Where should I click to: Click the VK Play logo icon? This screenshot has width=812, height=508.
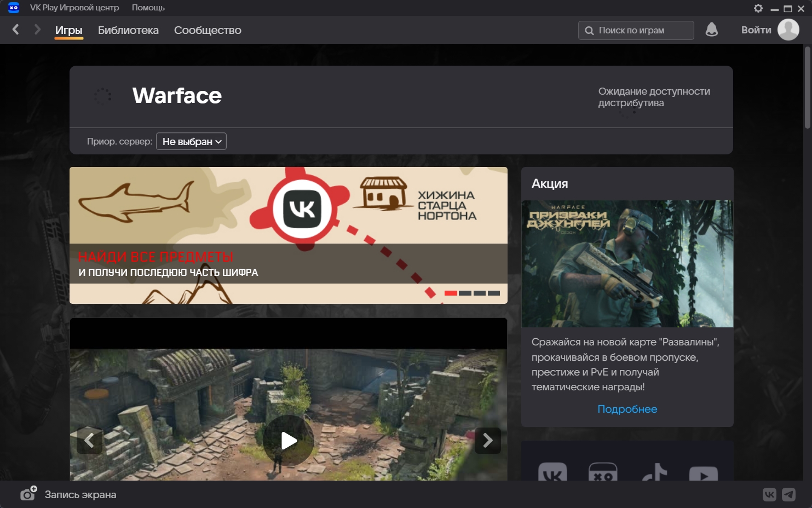click(14, 8)
